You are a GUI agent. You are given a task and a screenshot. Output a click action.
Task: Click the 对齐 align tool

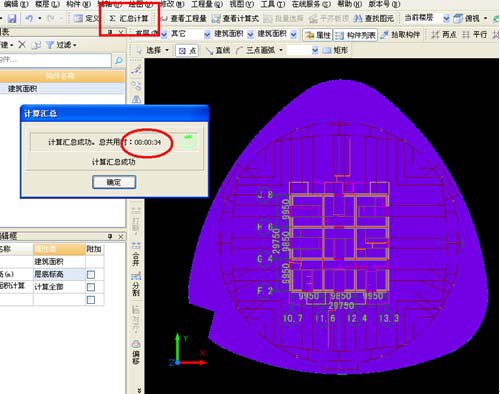(x=136, y=319)
